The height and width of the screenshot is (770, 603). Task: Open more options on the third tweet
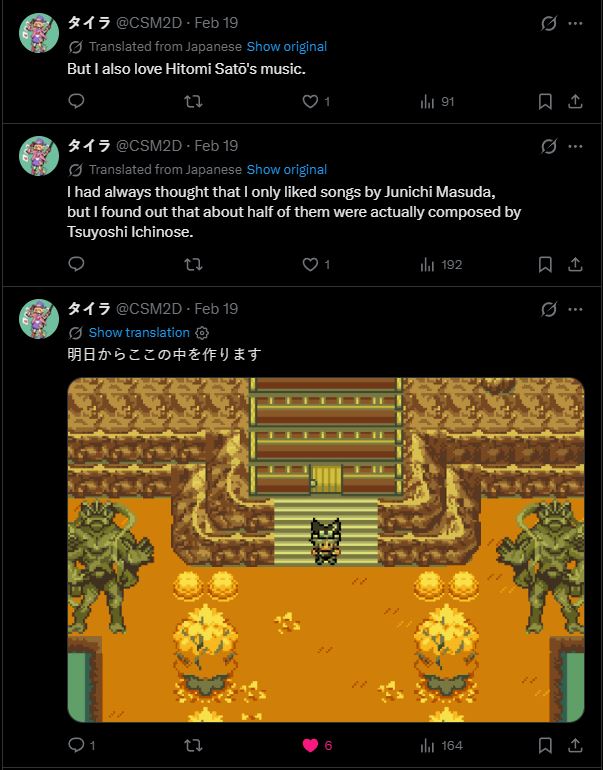(575, 309)
